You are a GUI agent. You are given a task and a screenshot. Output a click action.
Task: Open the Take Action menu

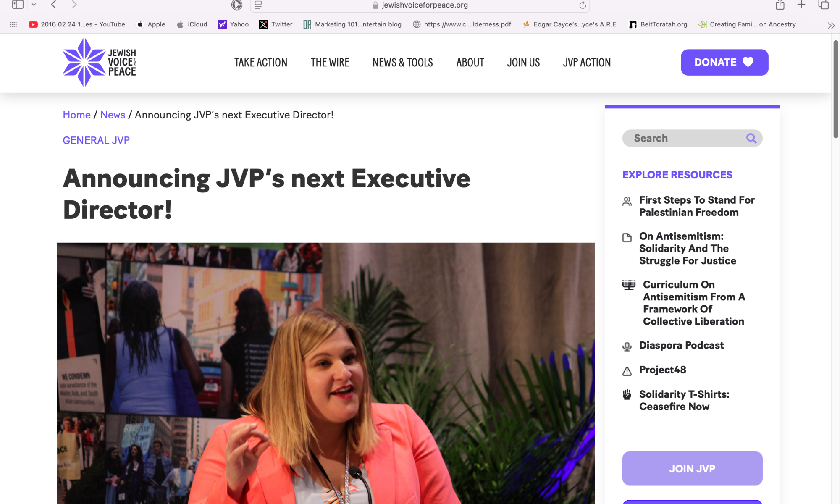pos(260,63)
